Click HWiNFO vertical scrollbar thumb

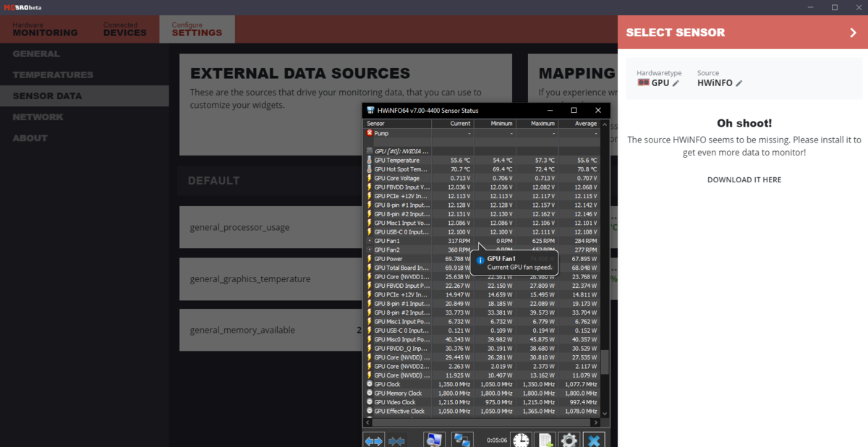click(605, 362)
